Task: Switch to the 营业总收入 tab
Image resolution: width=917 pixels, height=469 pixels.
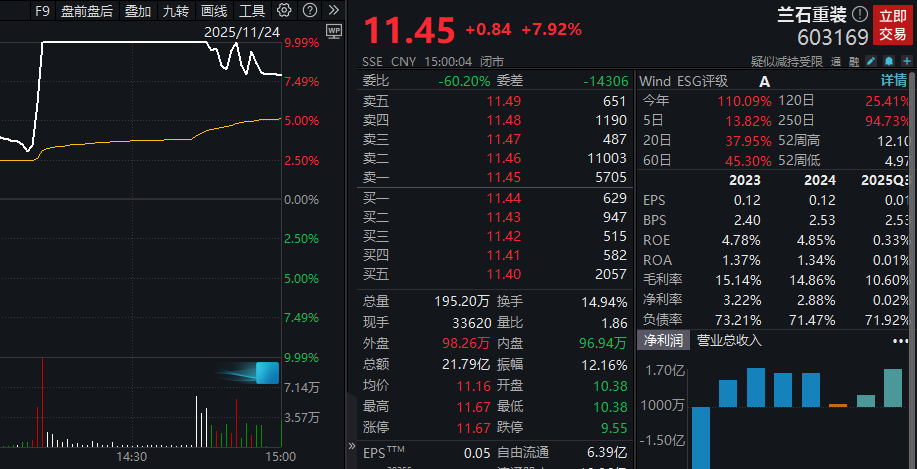Action: click(729, 341)
